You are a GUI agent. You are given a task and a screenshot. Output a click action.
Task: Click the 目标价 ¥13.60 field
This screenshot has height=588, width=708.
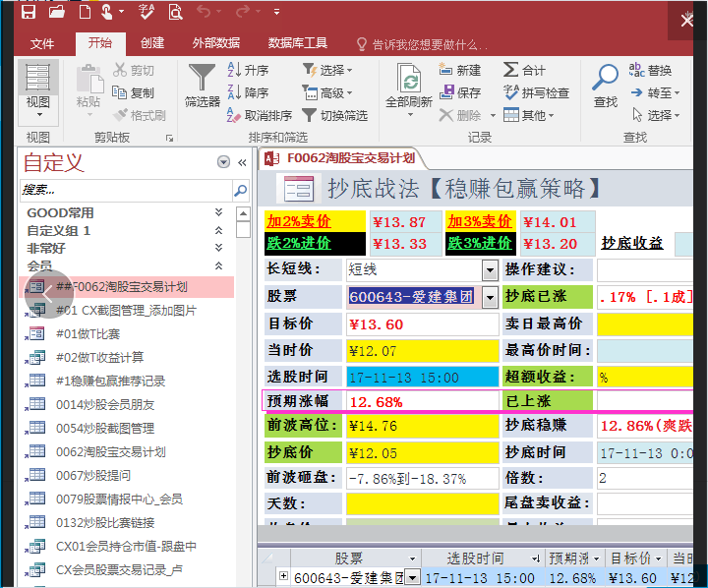click(x=423, y=324)
